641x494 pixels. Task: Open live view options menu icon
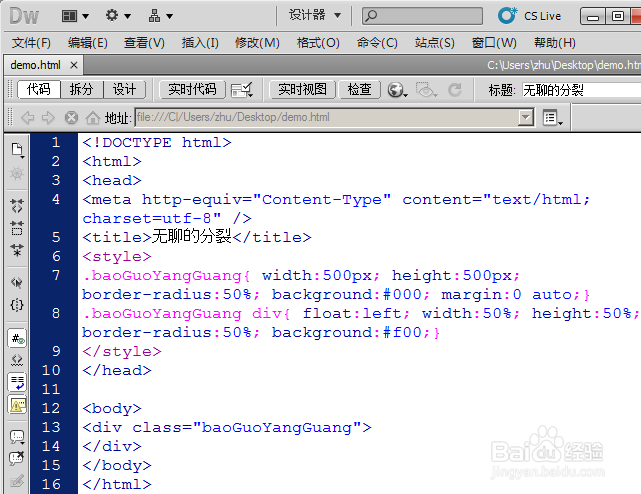[552, 118]
